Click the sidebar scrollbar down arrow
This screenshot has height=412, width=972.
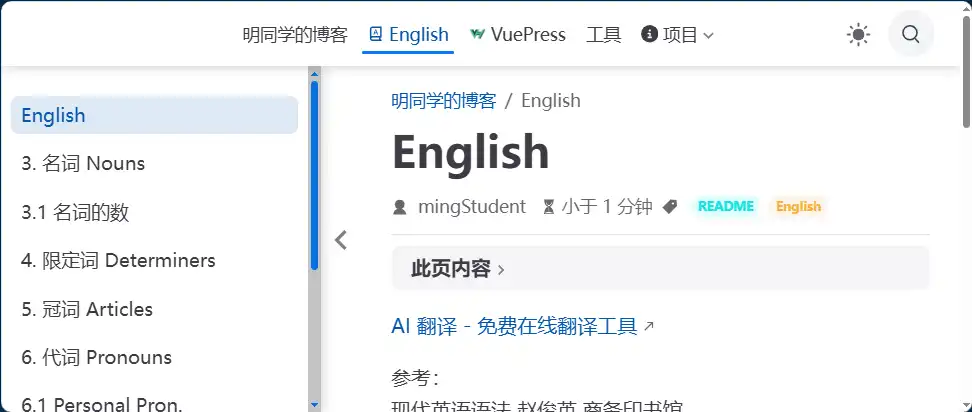pyautogui.click(x=314, y=404)
